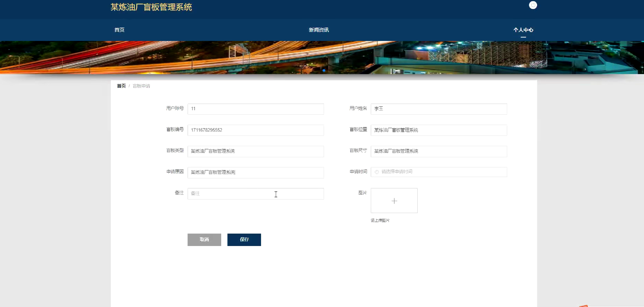This screenshot has height=307, width=644.
Task: Click into the 盲板编号 input field
Action: point(256,130)
